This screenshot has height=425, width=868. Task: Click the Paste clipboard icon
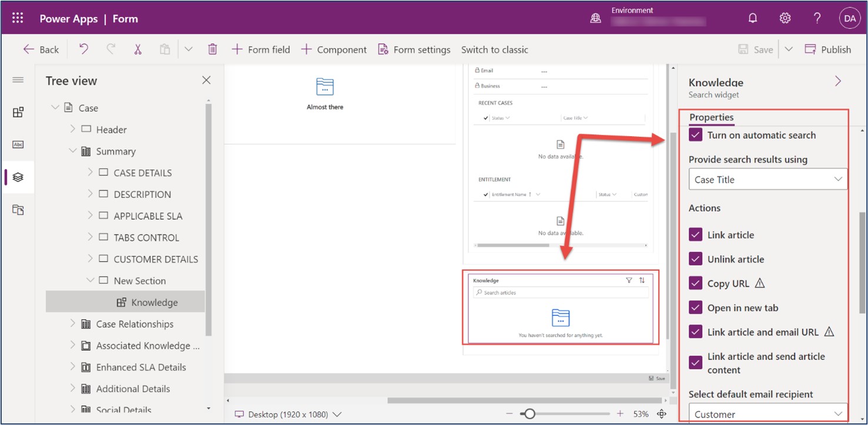point(165,49)
